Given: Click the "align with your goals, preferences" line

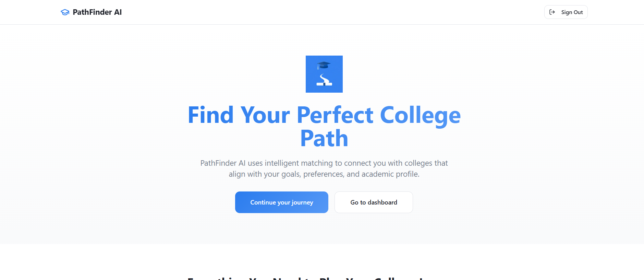Looking at the screenshot, I should pyautogui.click(x=324, y=174).
